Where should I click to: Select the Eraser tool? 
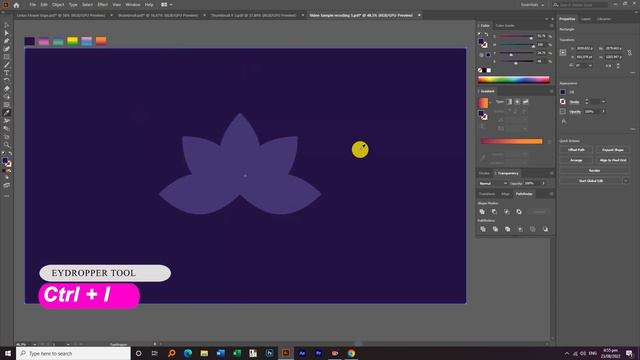point(7,89)
